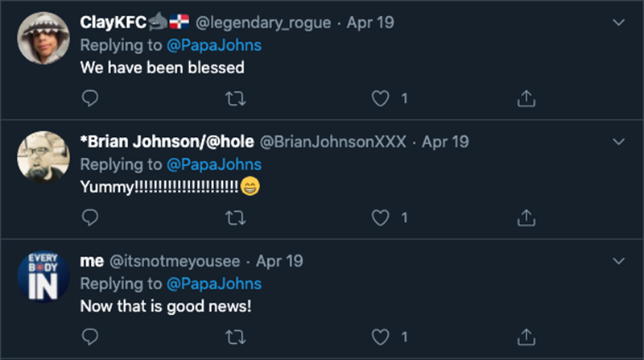
Task: View ClayKFC's profile picture
Action: point(43,39)
